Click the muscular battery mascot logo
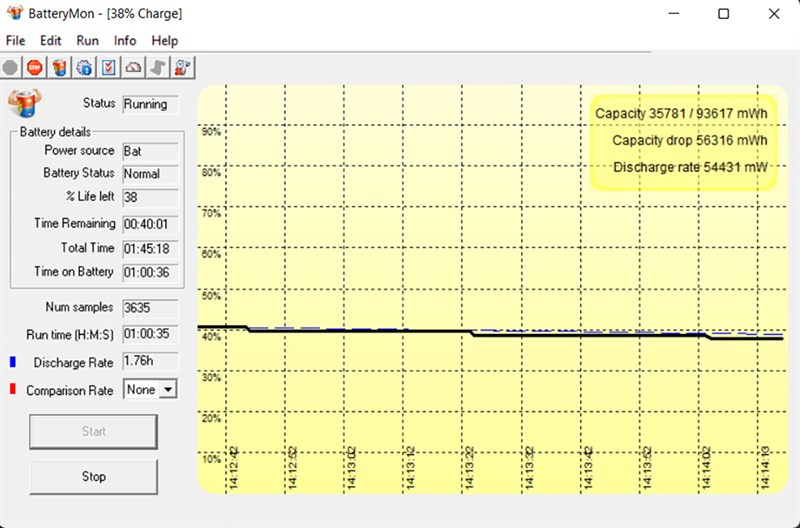800x528 pixels. [24, 103]
